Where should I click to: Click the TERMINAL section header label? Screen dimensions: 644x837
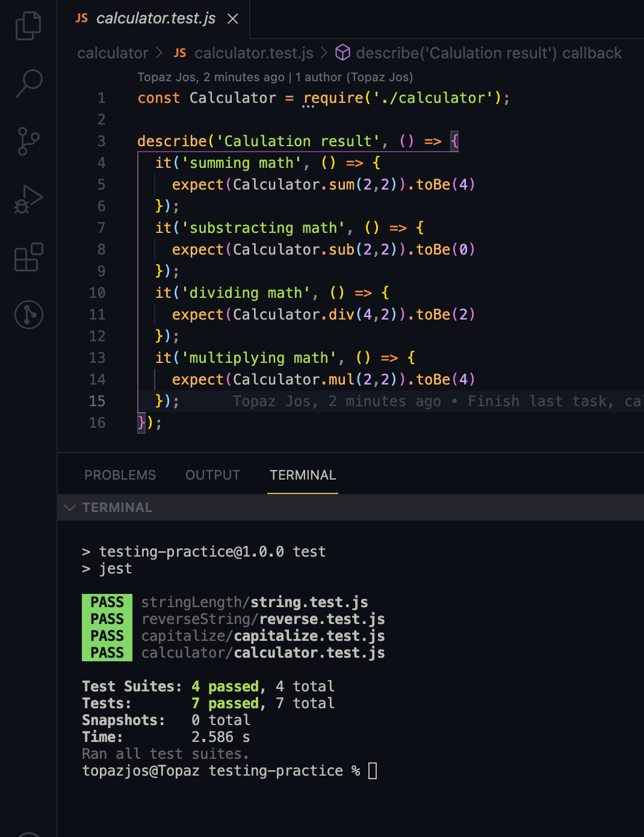[x=117, y=507]
